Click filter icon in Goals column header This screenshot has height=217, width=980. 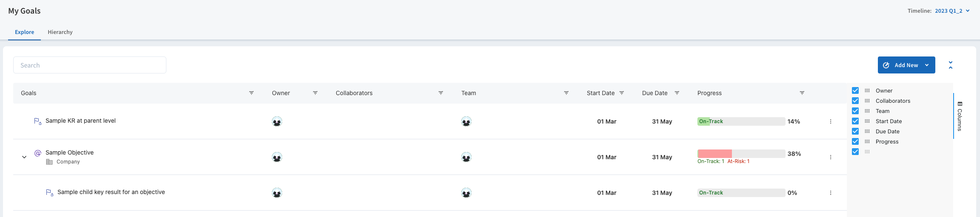click(251, 93)
